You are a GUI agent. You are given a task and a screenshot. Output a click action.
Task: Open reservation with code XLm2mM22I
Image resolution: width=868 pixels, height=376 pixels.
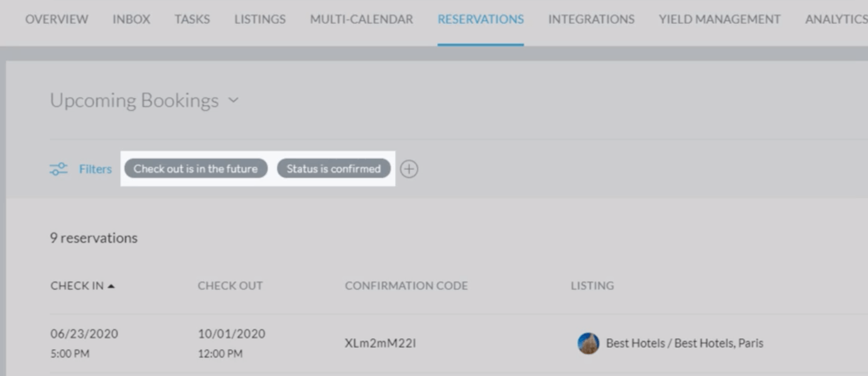click(380, 343)
